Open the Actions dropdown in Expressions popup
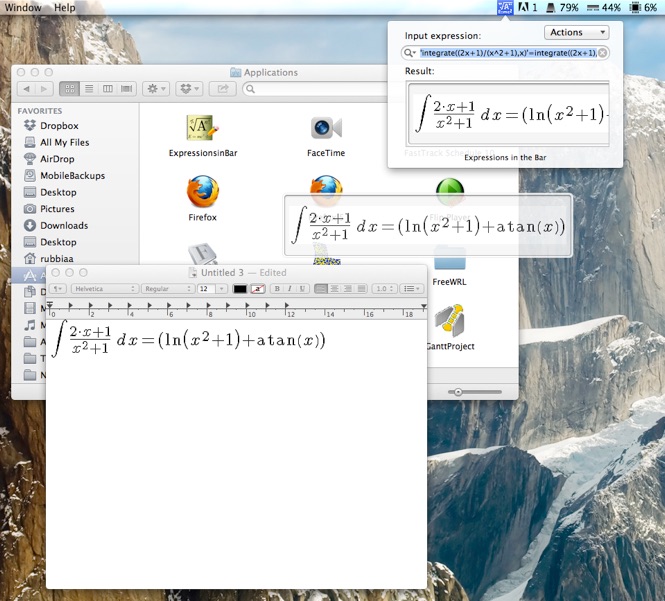This screenshot has width=665, height=601. [576, 32]
